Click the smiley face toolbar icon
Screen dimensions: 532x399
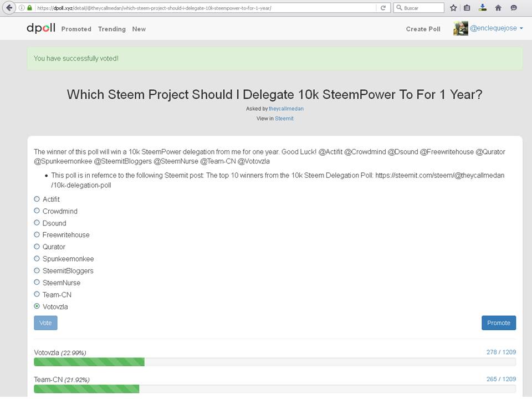514,8
